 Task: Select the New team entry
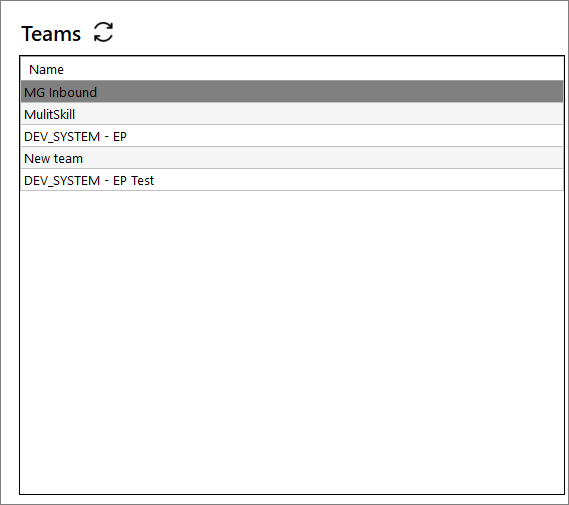pyautogui.click(x=292, y=158)
